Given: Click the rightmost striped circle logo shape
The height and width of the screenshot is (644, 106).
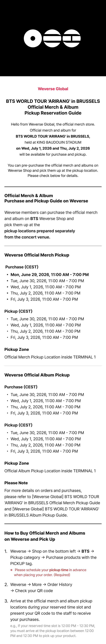Looking at the screenshot, I should click(x=72, y=38).
